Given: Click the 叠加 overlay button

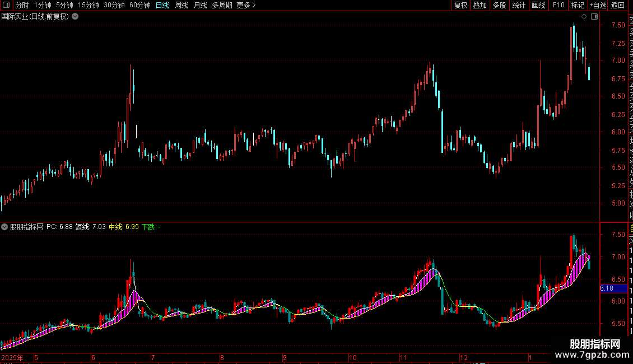Looking at the screenshot, I should click(x=480, y=5).
